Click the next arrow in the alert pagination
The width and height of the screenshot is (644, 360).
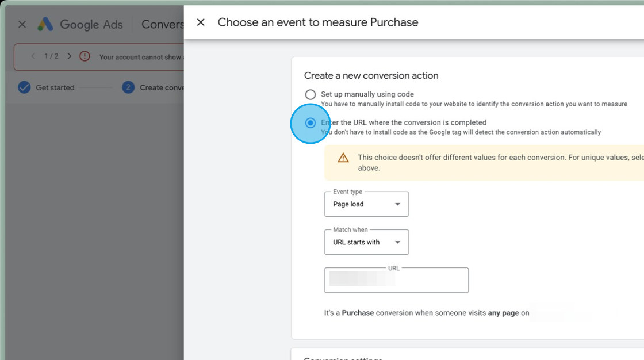coord(69,56)
